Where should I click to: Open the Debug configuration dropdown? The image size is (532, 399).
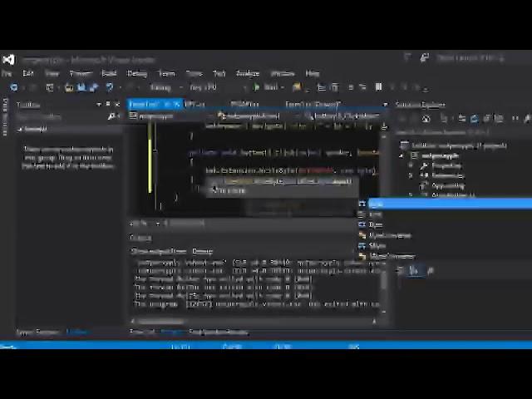[x=166, y=87]
